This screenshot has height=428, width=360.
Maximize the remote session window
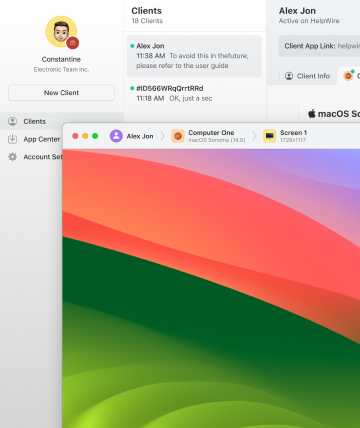(95, 136)
